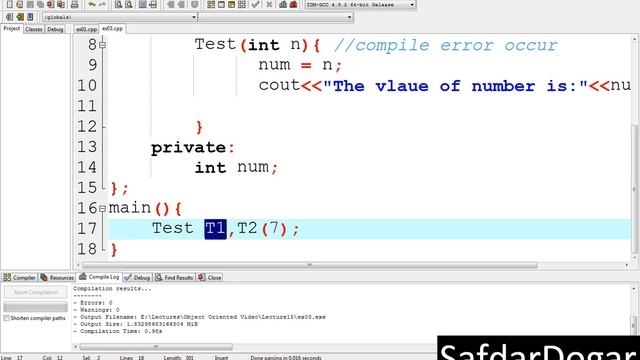This screenshot has height=360, width=640.
Task: Click the first gray icon in second toolbar row
Action: pos(9,17)
